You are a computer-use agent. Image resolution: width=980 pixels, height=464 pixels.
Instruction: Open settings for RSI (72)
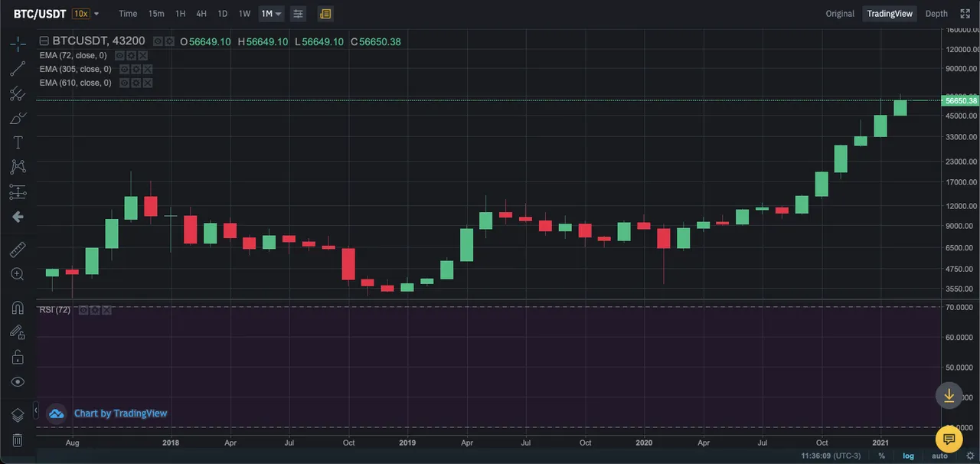pos(95,310)
